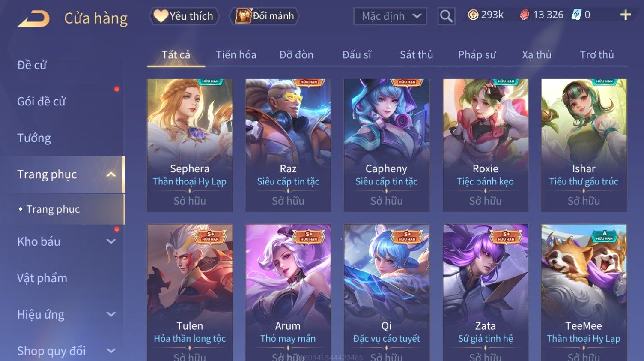Tap the plus icon to add currency
Image resolution: width=644 pixels, height=361 pixels.
[626, 15]
